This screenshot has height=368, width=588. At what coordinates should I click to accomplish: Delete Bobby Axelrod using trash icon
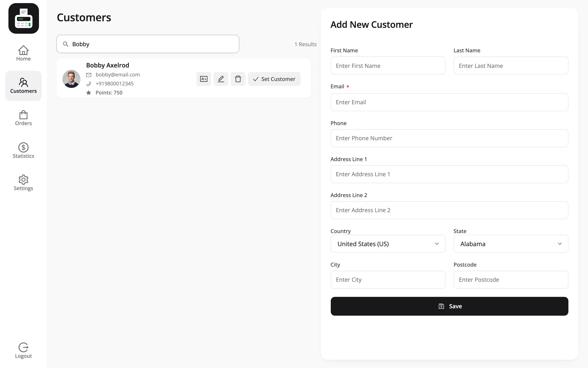pyautogui.click(x=238, y=79)
